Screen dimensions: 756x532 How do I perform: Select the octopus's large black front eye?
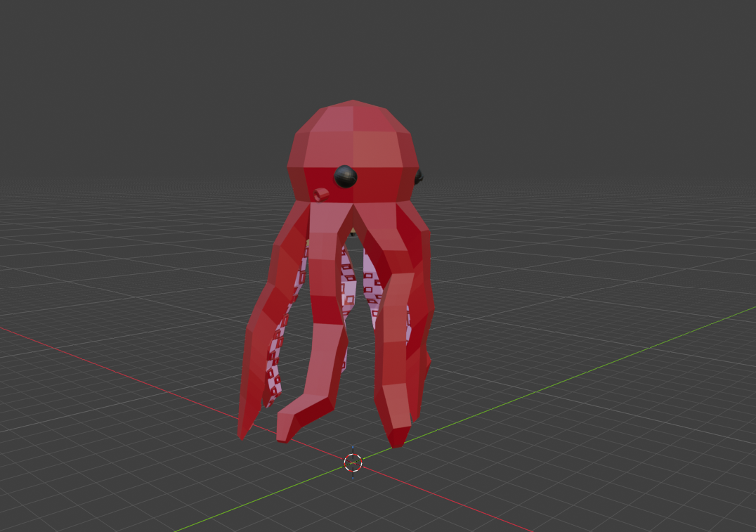coord(345,176)
